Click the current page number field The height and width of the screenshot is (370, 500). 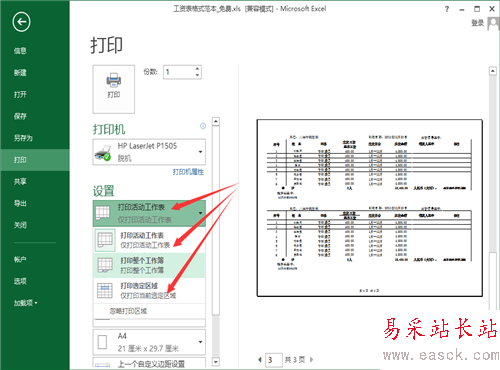274,360
